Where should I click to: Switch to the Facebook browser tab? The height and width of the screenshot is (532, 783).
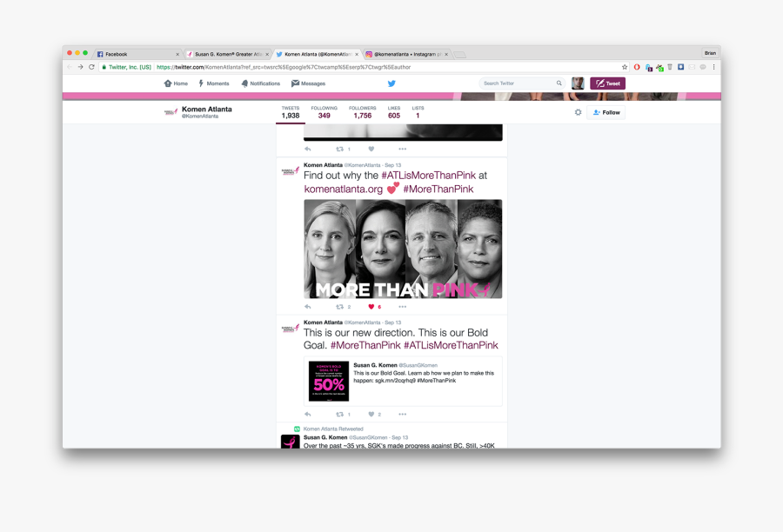[137, 54]
